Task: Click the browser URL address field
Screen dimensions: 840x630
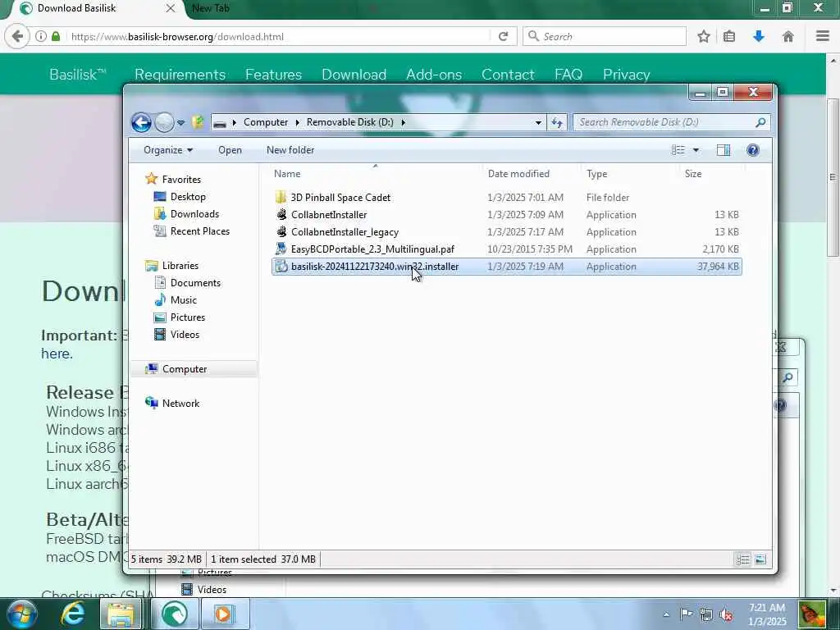Action: [x=279, y=36]
